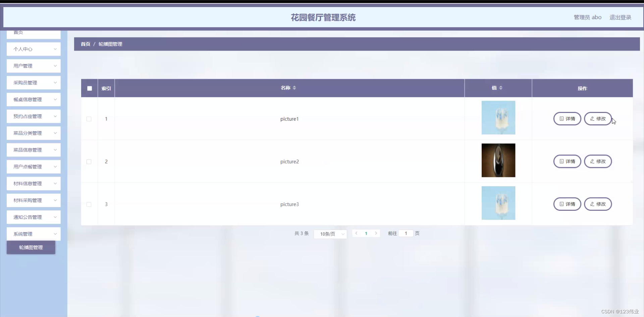The image size is (644, 317).
Task: Click the picture2 thumbnail image
Action: [x=498, y=160]
